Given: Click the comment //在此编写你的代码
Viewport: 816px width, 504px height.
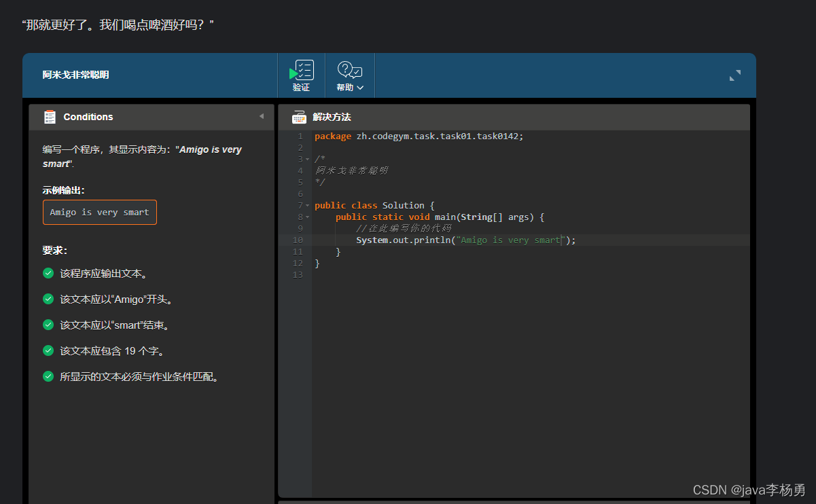Looking at the screenshot, I should (404, 228).
